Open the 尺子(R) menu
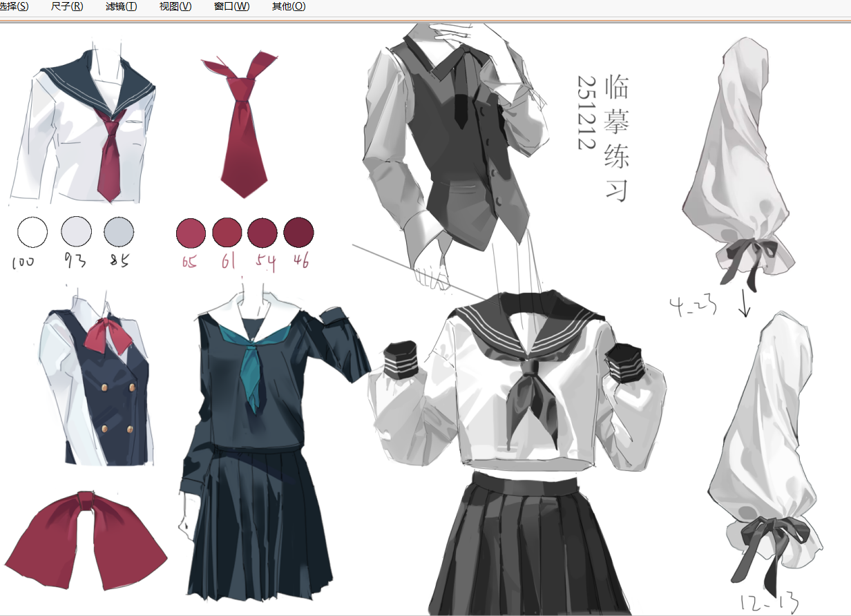 (67, 6)
